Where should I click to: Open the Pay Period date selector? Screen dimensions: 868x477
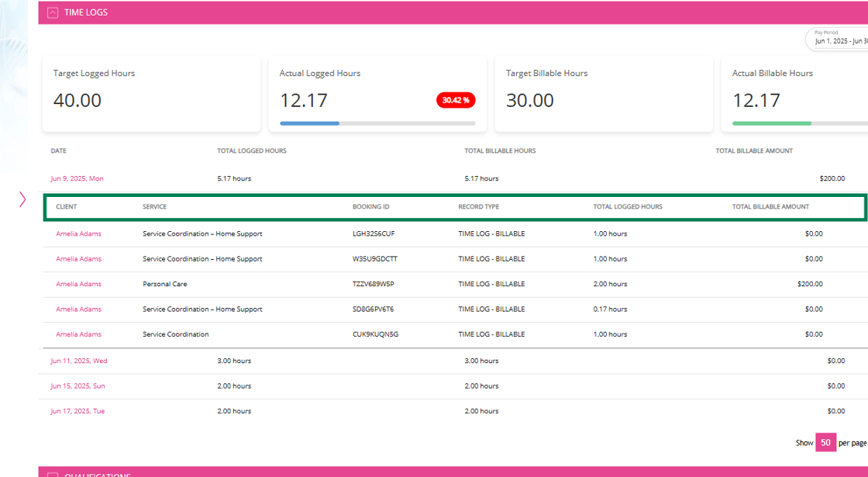[x=837, y=39]
